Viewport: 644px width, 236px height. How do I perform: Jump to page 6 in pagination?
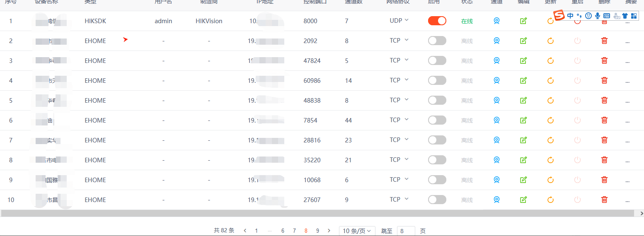[283, 231]
